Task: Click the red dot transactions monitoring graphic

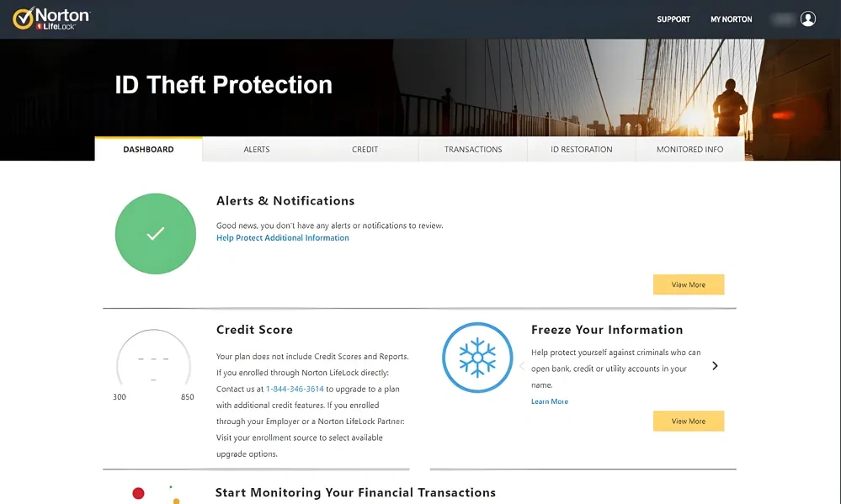Action: [x=138, y=493]
